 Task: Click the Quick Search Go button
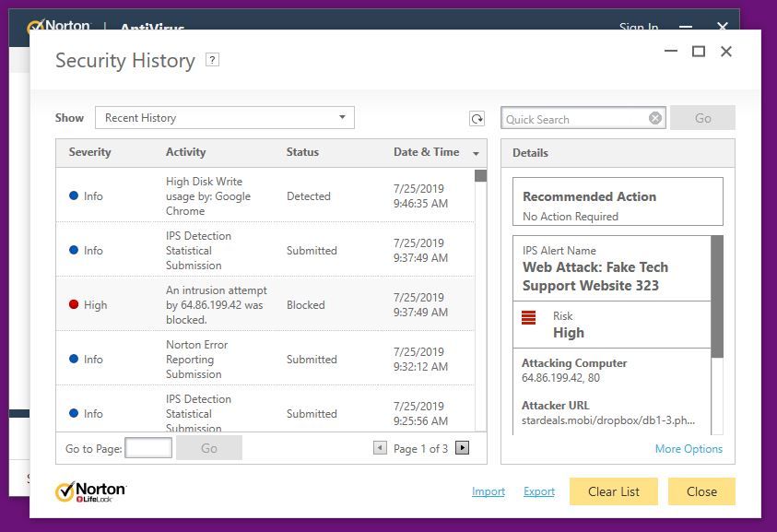pos(702,118)
